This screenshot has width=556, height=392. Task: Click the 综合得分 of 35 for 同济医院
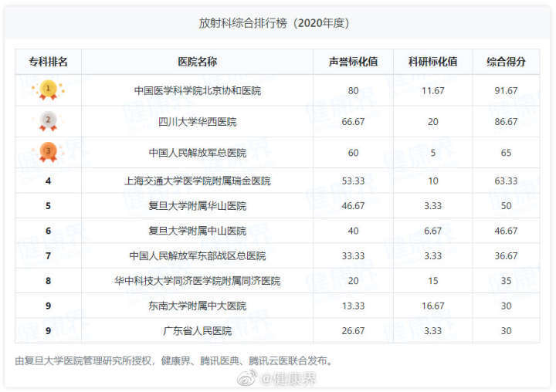tap(506, 281)
